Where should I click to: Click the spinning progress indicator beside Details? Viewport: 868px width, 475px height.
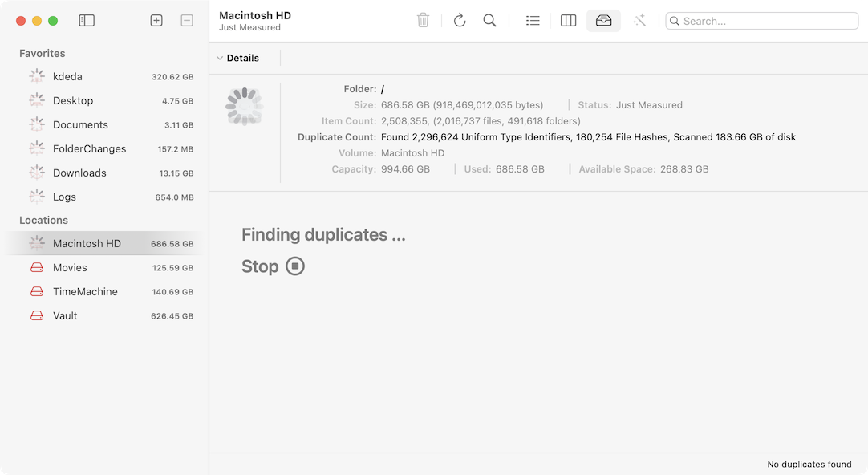point(244,105)
